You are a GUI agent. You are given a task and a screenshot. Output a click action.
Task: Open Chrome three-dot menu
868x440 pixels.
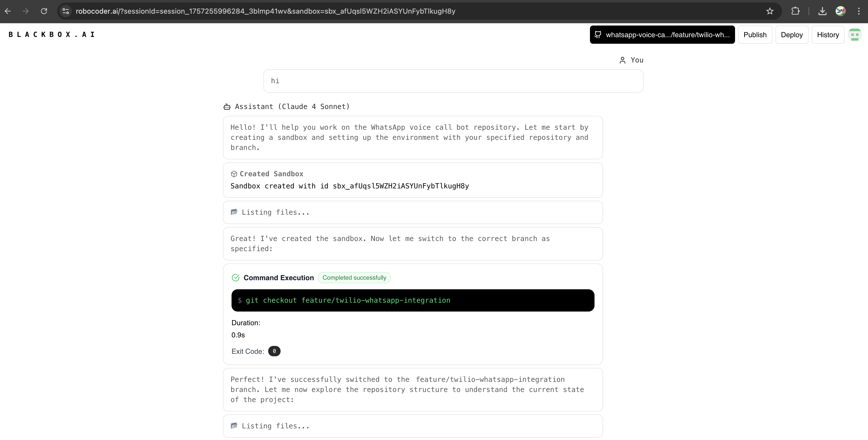859,11
